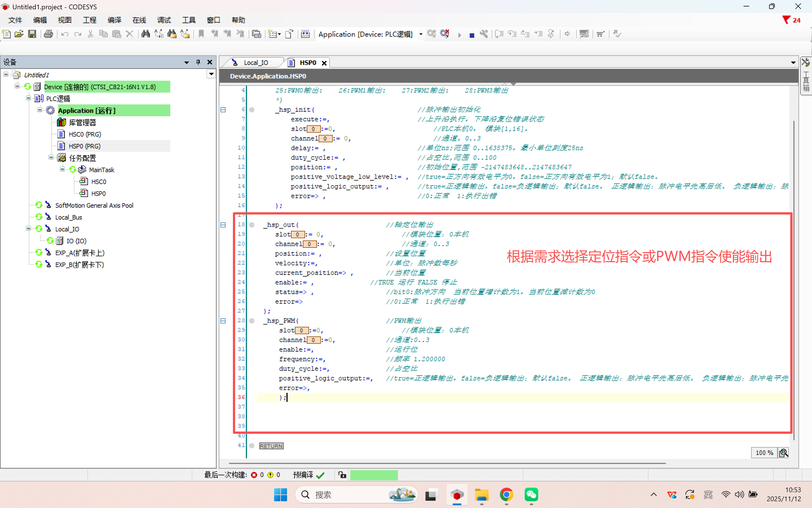
Task: Click the Build wrench-hammer icon
Action: pyautogui.click(x=484, y=34)
